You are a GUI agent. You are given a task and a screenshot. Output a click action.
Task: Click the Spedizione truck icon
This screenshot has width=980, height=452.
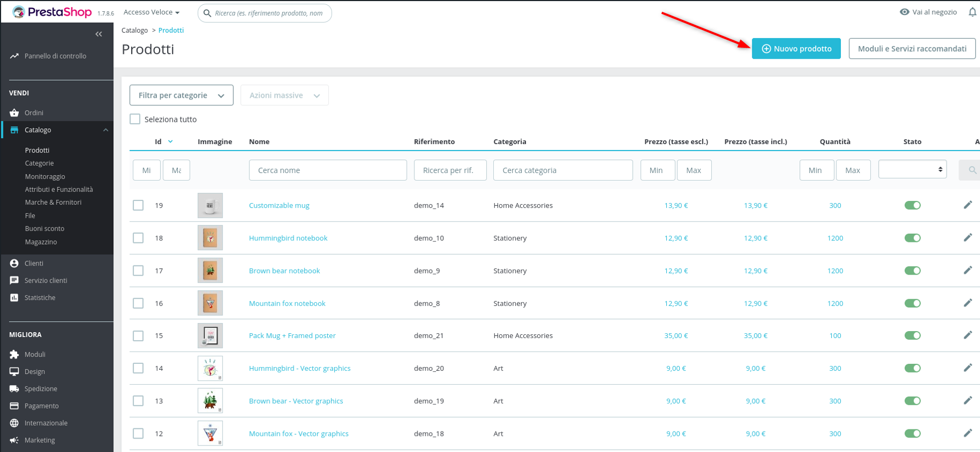[x=15, y=389]
